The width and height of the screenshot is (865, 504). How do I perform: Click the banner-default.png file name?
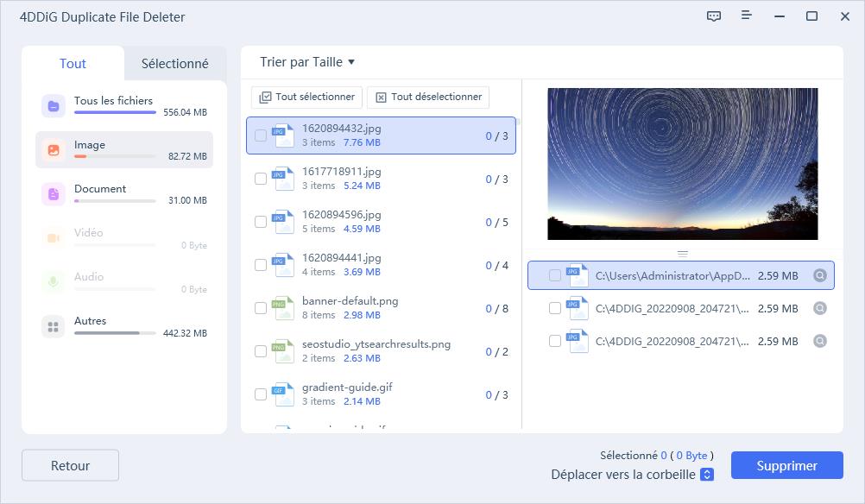coord(350,301)
